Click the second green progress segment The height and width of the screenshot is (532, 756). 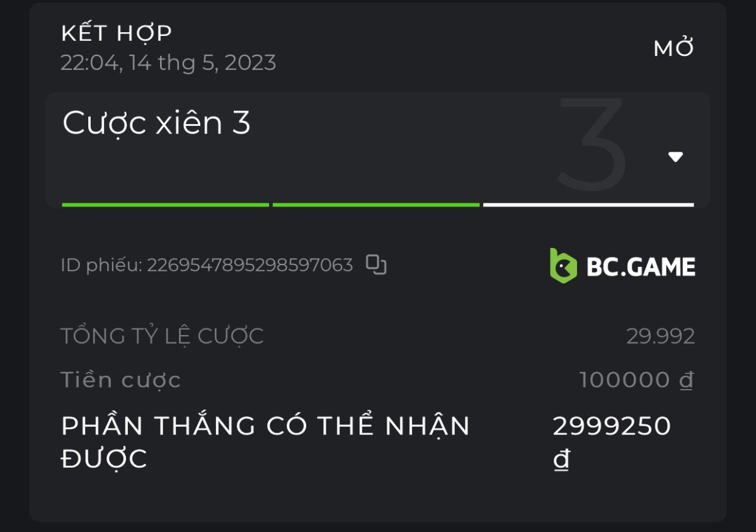pos(376,205)
